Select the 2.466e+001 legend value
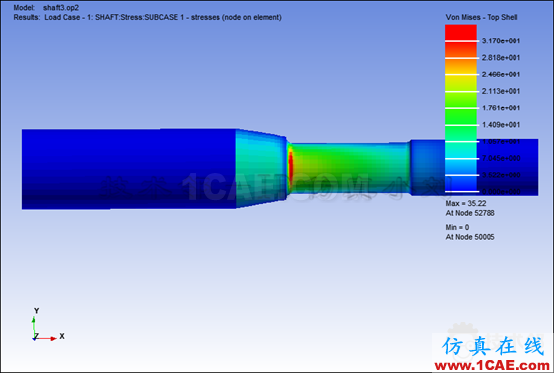The image size is (554, 373). (x=501, y=75)
